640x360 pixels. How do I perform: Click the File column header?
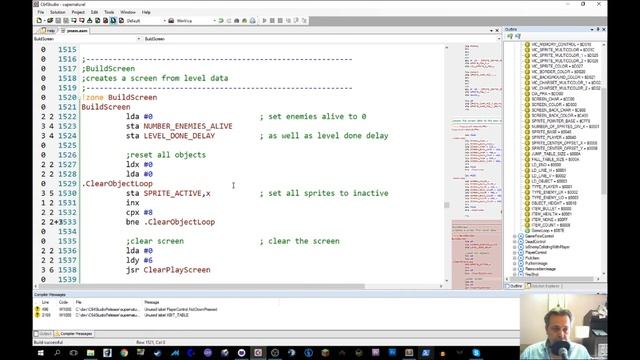click(78, 302)
